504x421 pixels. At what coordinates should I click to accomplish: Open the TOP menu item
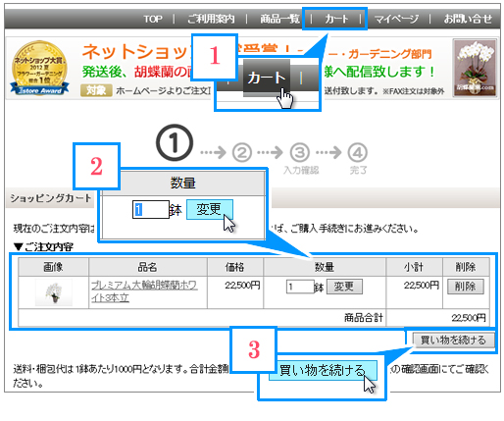(153, 19)
